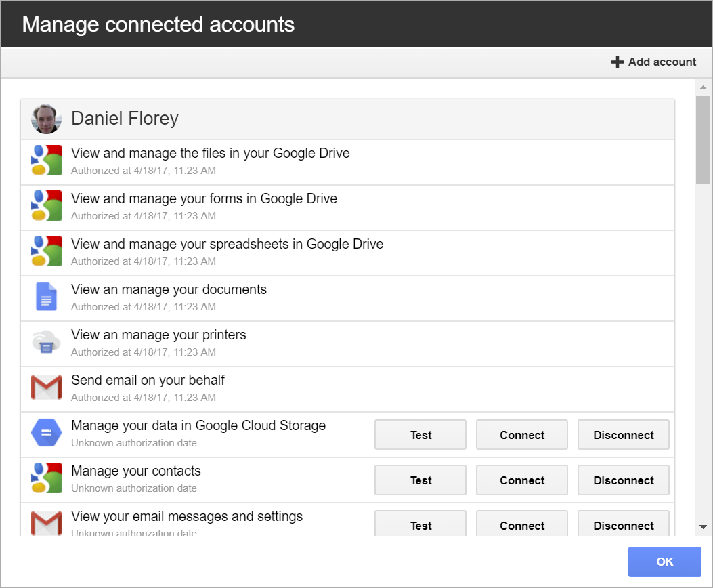
Task: Click 'Unknown authorization date' under Manage your contacts
Action: tap(134, 488)
